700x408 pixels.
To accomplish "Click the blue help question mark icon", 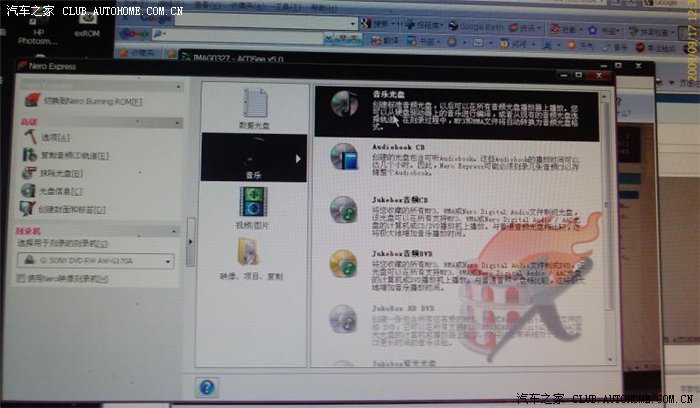I will (x=208, y=387).
